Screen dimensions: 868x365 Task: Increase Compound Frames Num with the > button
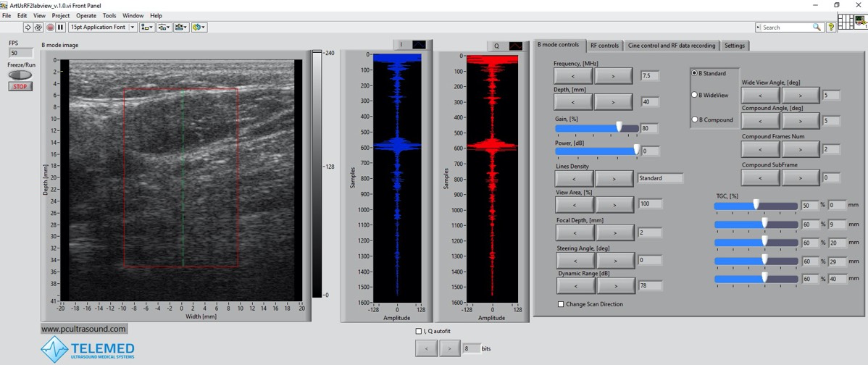[801, 148]
